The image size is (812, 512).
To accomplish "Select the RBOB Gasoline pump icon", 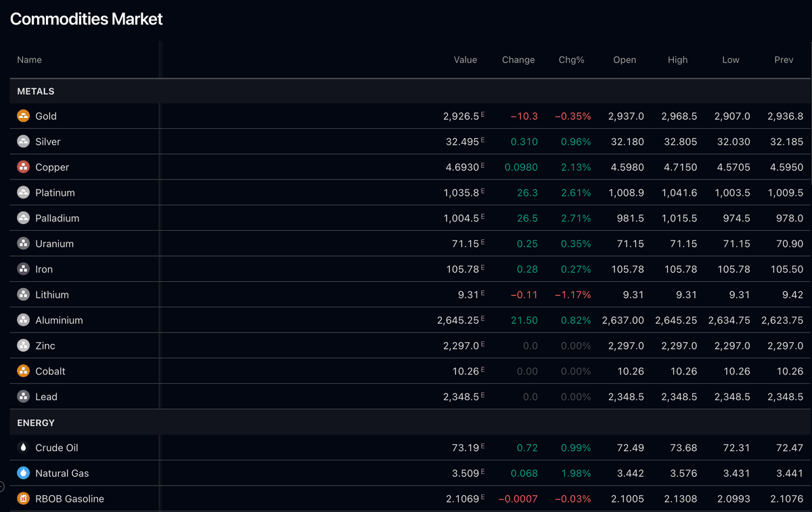I will tap(23, 498).
